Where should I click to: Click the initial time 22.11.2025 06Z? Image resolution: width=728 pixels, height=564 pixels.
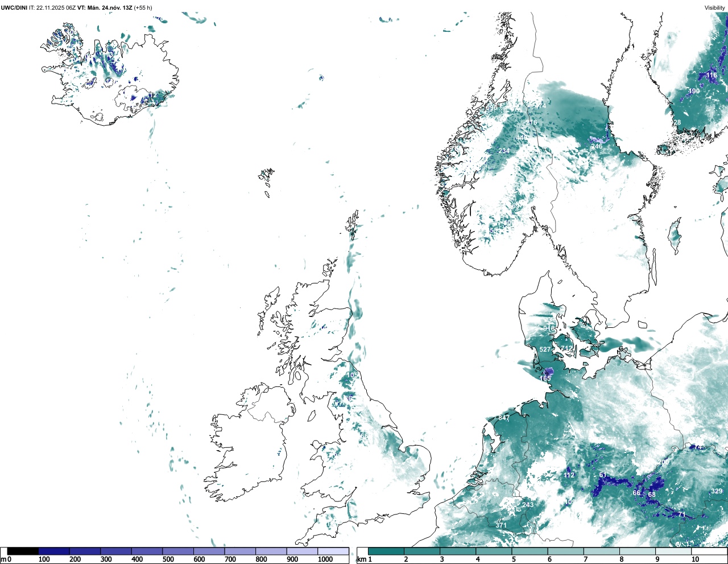56,7
